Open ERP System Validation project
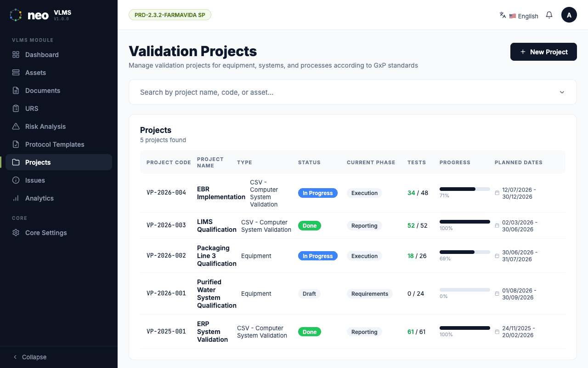588x368 pixels. 212,332
